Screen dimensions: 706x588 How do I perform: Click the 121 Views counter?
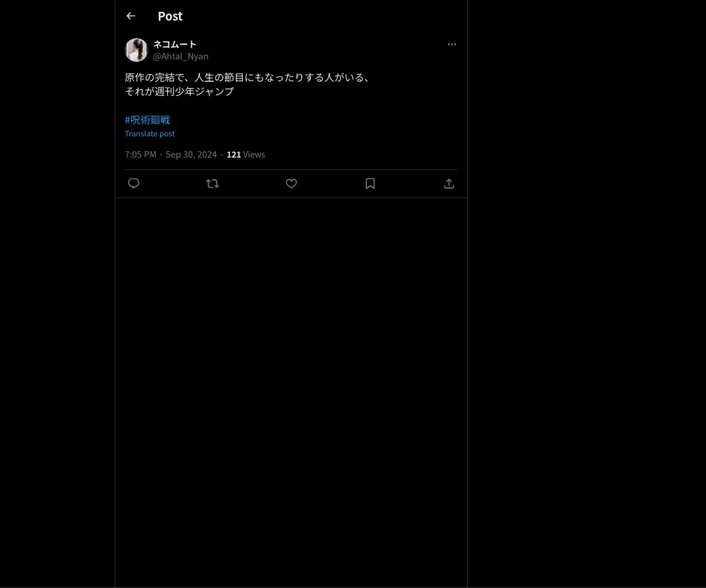(246, 155)
